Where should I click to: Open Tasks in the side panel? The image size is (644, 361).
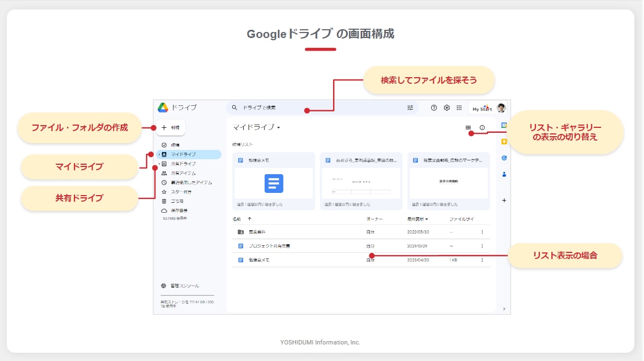click(x=504, y=158)
